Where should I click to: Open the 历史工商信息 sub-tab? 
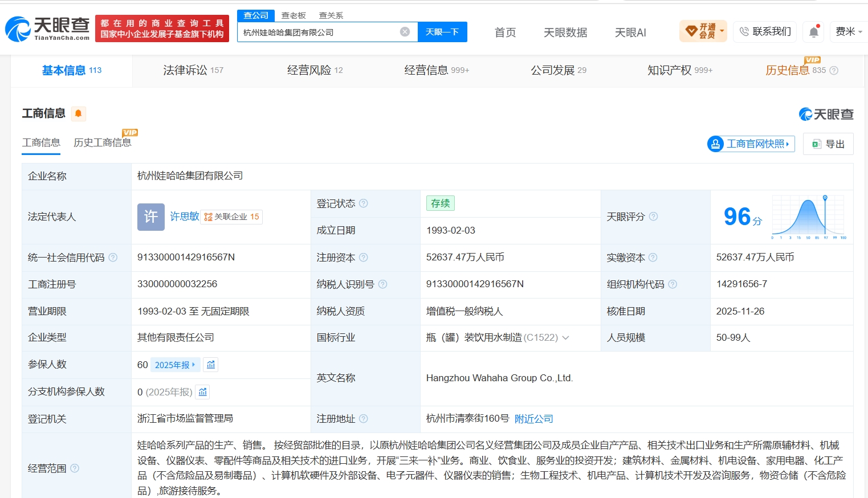(x=103, y=142)
